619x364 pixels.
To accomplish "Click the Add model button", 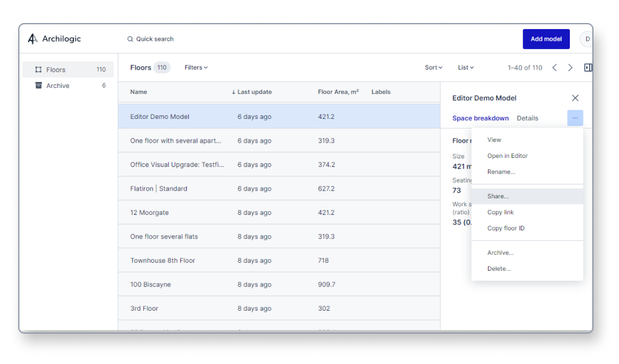I will tap(546, 38).
